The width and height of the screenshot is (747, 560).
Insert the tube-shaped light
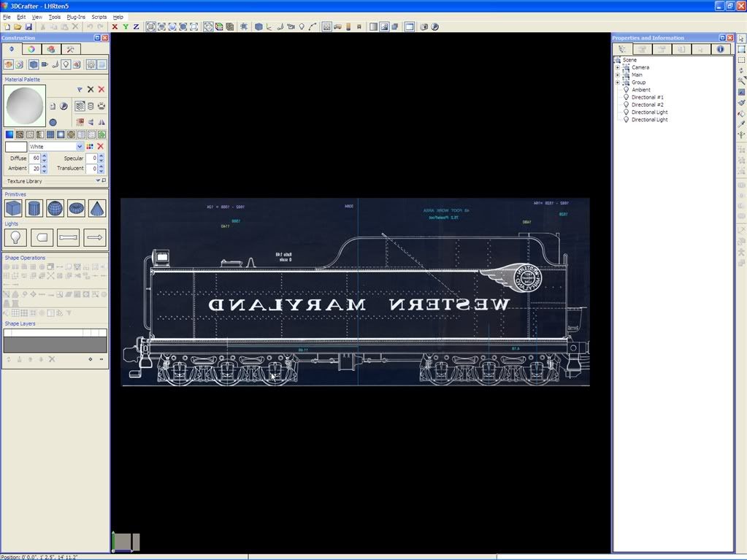[68, 237]
